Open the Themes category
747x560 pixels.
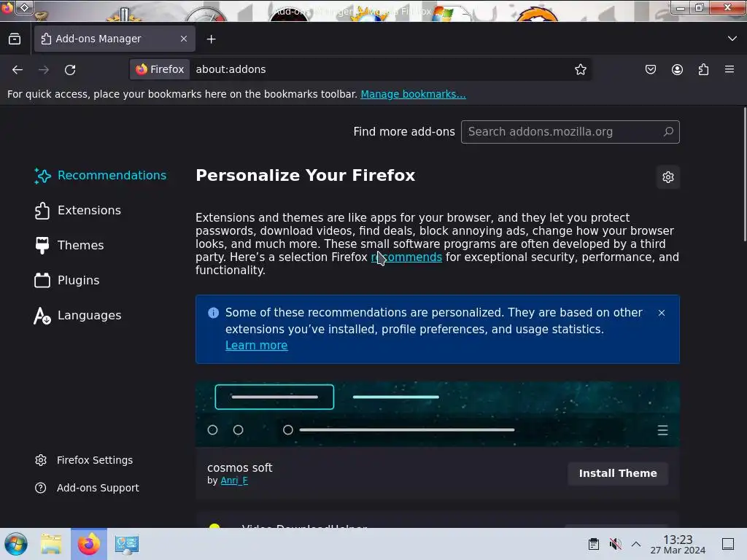coord(69,245)
